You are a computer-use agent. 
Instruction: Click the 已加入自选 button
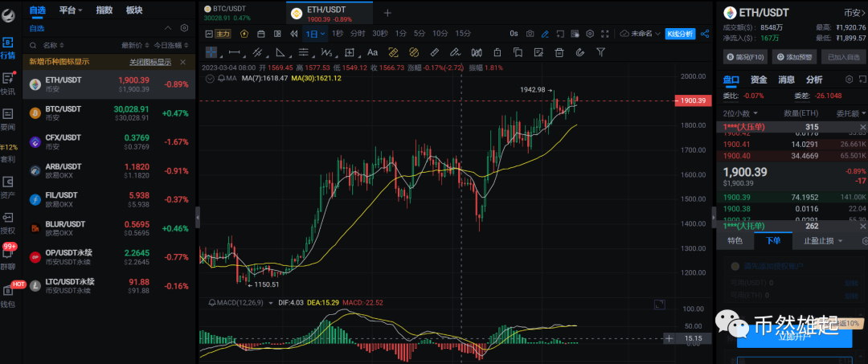pos(844,56)
